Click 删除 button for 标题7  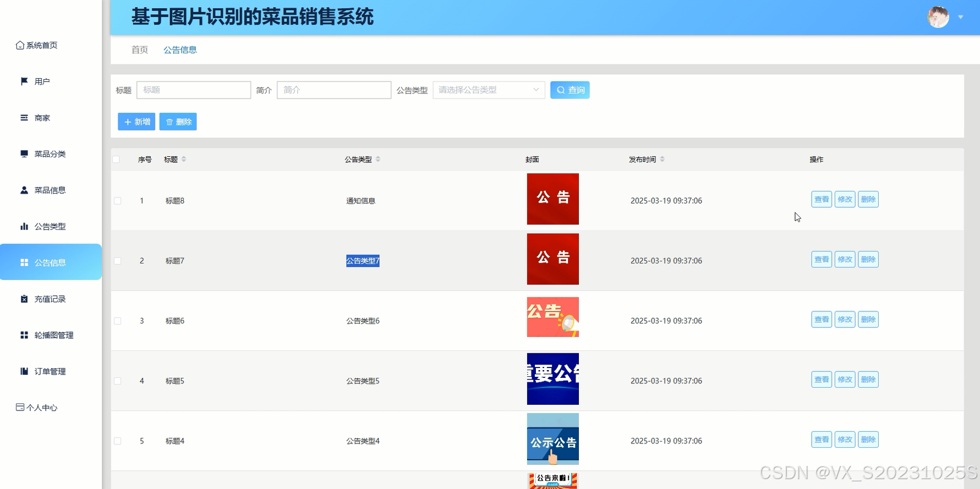click(x=868, y=259)
